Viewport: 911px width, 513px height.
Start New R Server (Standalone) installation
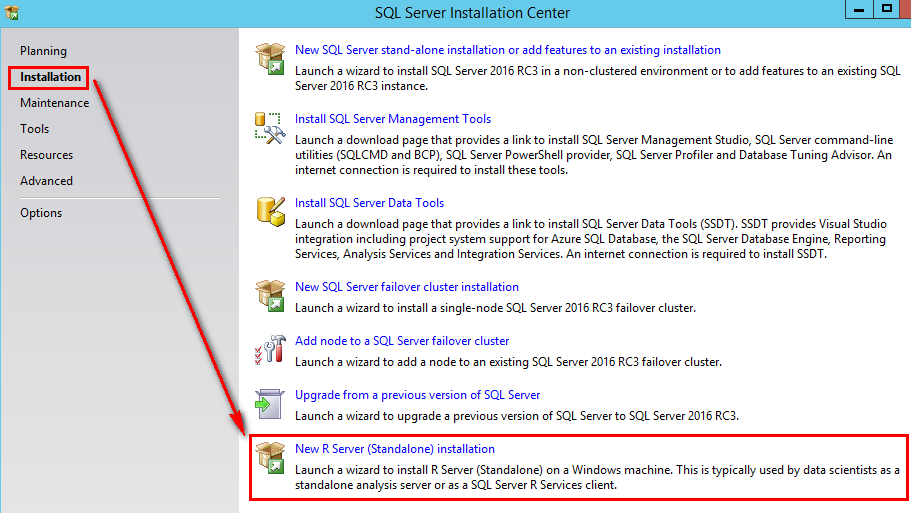click(x=394, y=449)
